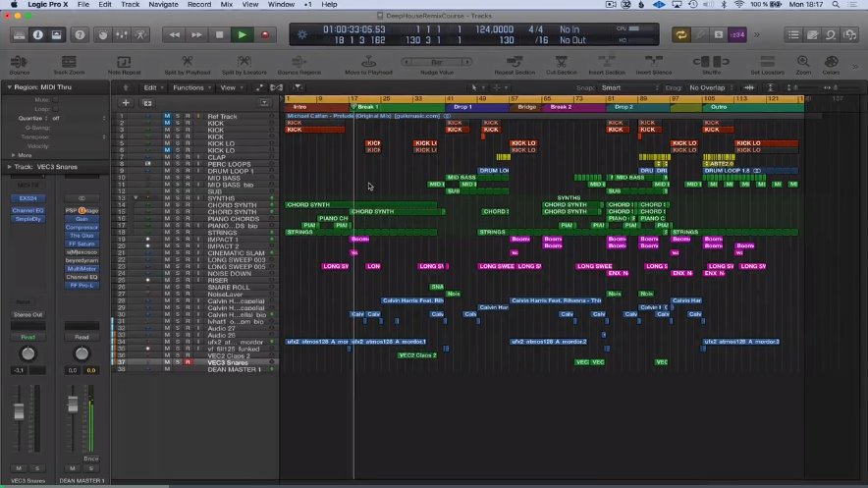868x488 pixels.
Task: Click the Insert Section icon
Action: pyautogui.click(x=607, y=62)
